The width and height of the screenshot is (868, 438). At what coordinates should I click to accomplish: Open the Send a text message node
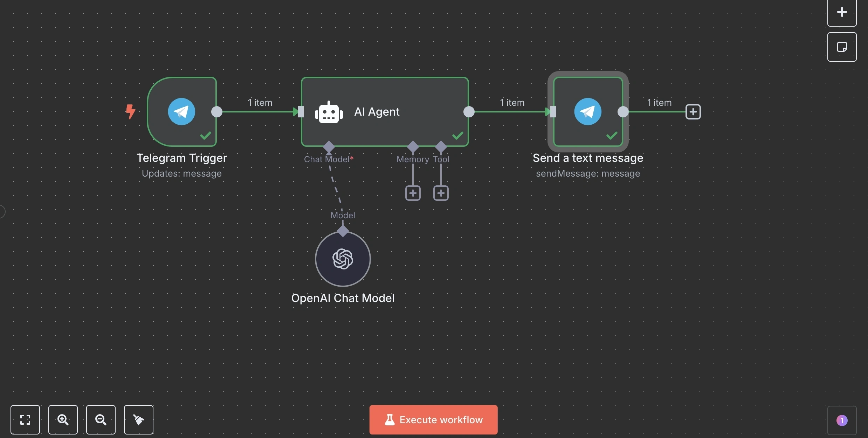tap(587, 111)
